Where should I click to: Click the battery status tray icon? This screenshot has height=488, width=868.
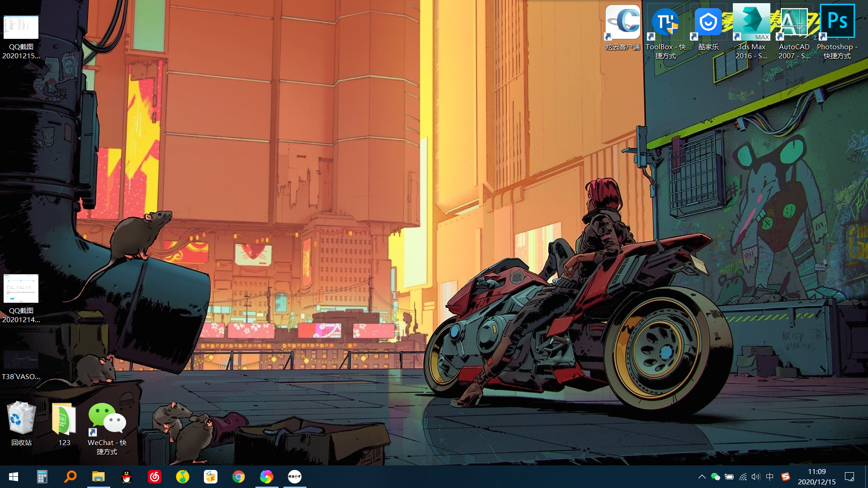point(729,477)
